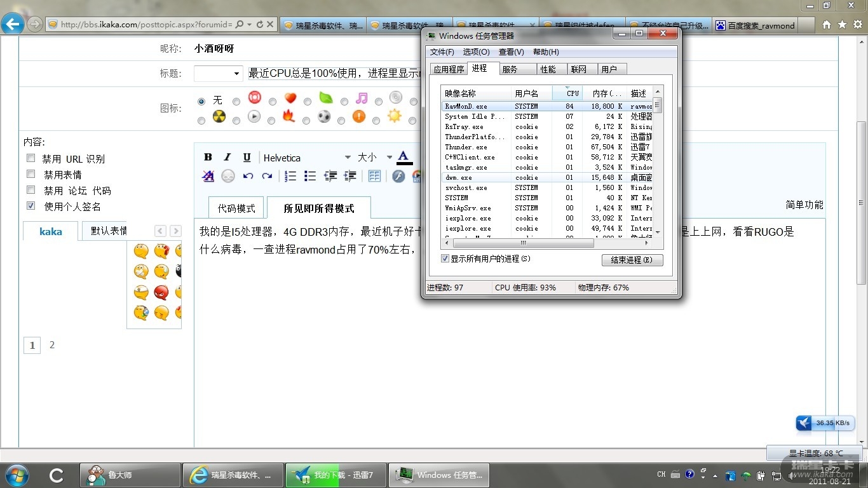Click the post title input field

[334, 73]
